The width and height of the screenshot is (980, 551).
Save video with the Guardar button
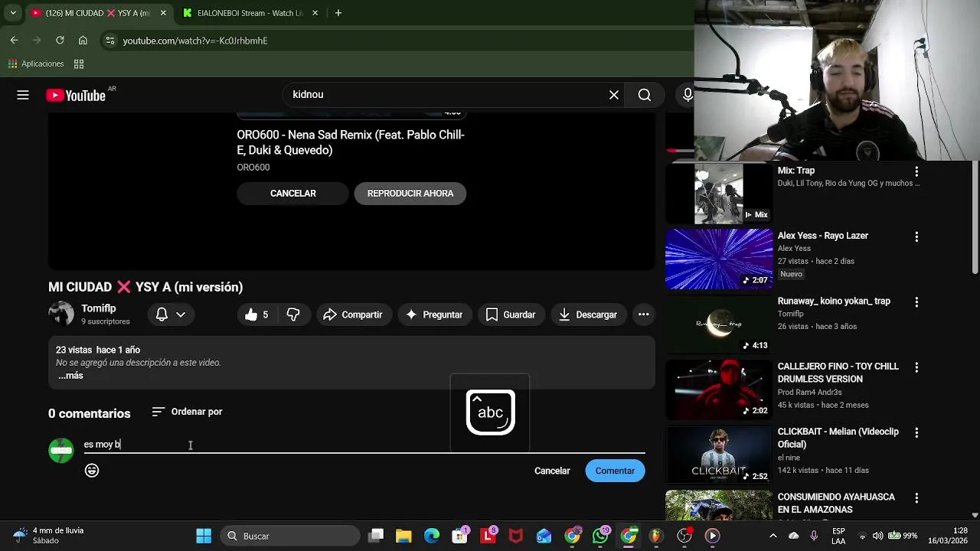tap(511, 315)
